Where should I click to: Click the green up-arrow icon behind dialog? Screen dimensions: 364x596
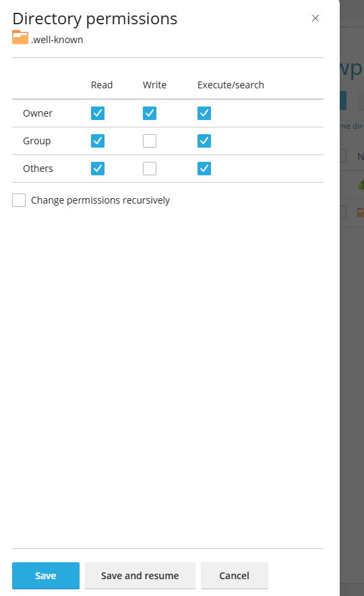tap(361, 185)
